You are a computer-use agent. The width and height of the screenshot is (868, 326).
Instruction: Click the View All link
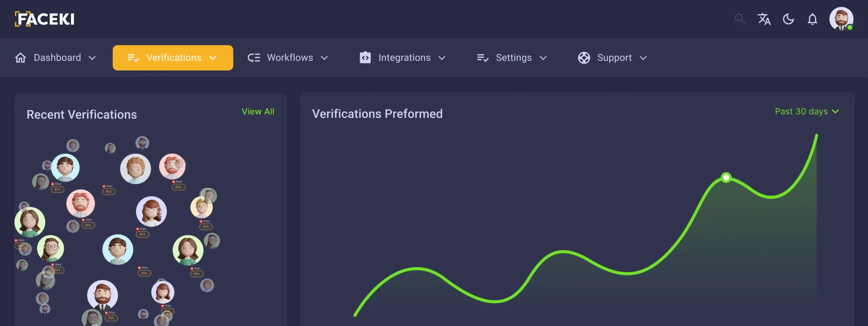click(x=258, y=111)
